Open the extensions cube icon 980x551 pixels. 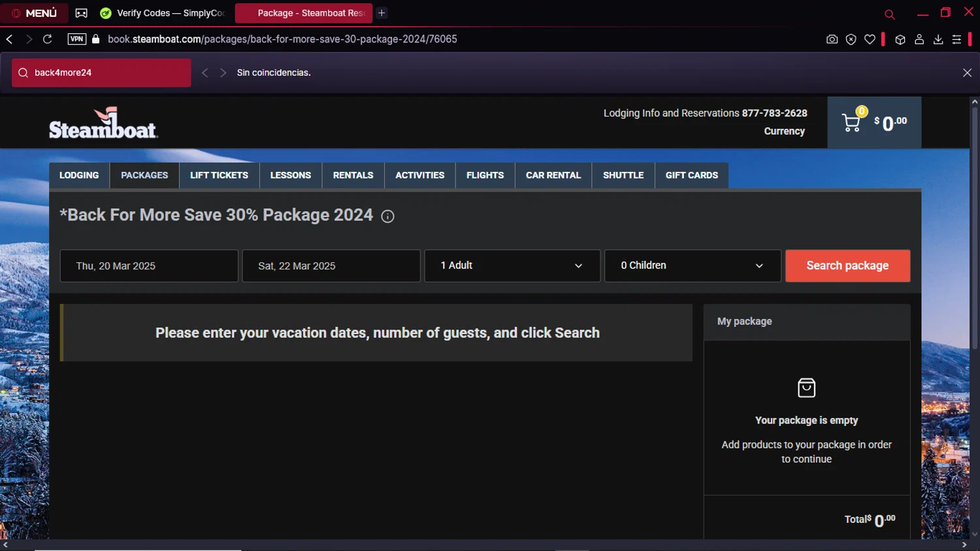pos(900,39)
